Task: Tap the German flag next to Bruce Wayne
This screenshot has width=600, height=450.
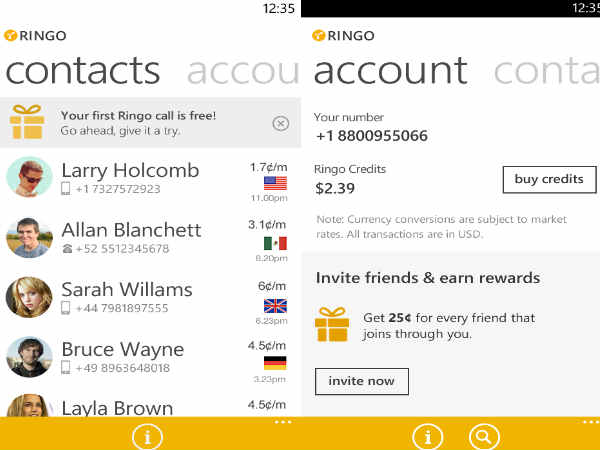Action: [x=275, y=363]
